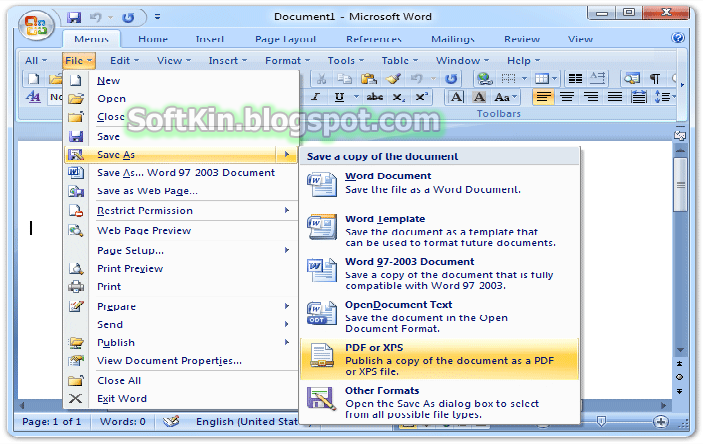Choose Open from the File menu
Viewport: 703px width, 444px height.
click(x=181, y=99)
